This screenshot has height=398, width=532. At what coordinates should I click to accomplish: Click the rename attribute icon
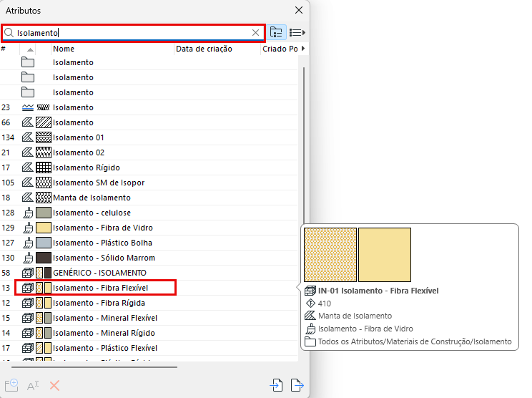pos(33,386)
